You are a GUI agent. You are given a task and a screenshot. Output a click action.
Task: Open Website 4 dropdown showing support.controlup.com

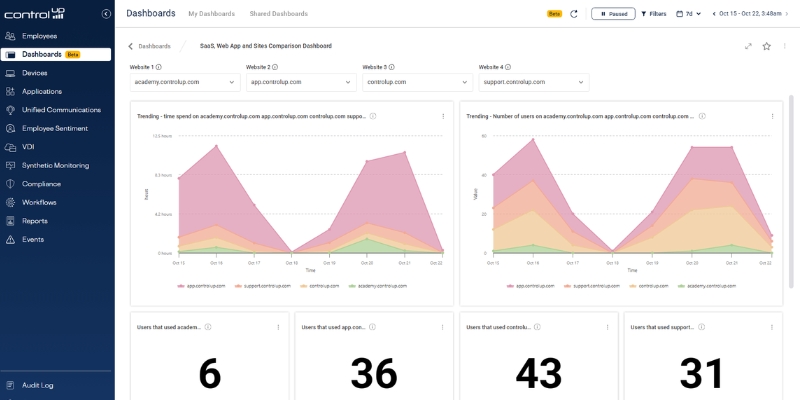click(x=533, y=82)
